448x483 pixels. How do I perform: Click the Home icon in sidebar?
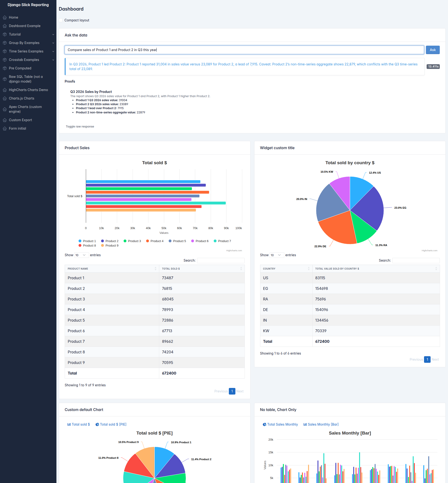pyautogui.click(x=5, y=17)
